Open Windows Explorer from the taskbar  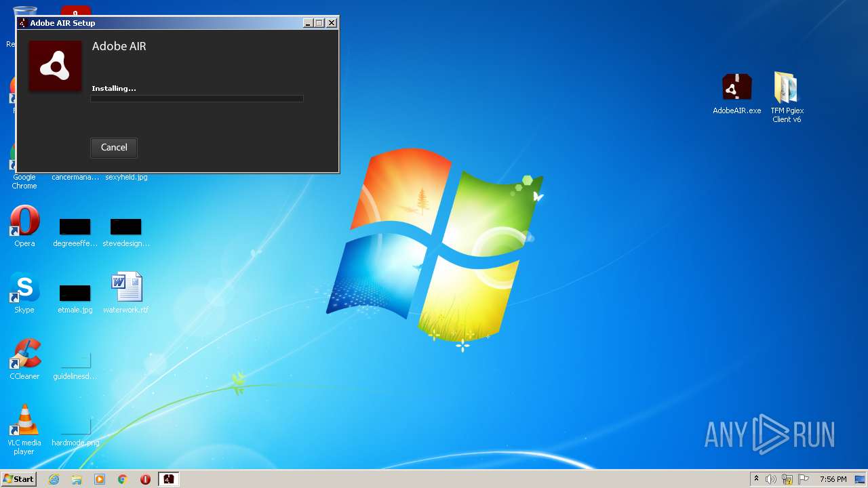pos(77,479)
